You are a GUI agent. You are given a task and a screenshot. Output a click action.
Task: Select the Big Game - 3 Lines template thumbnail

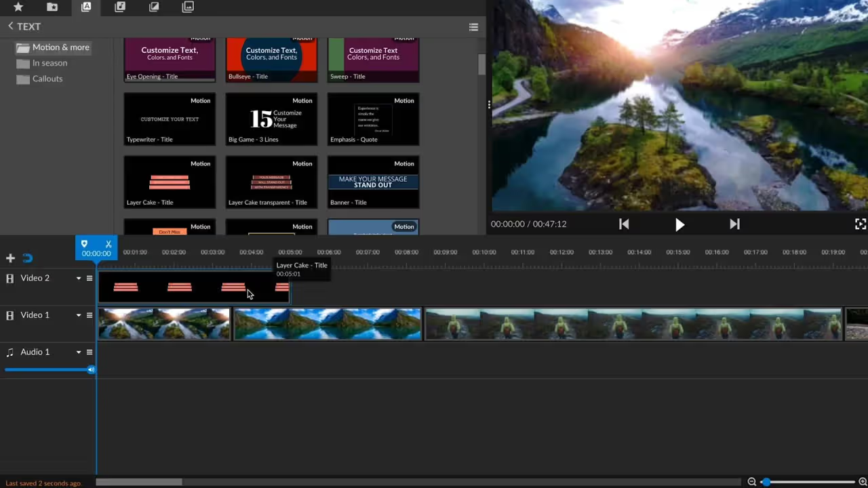coord(271,119)
